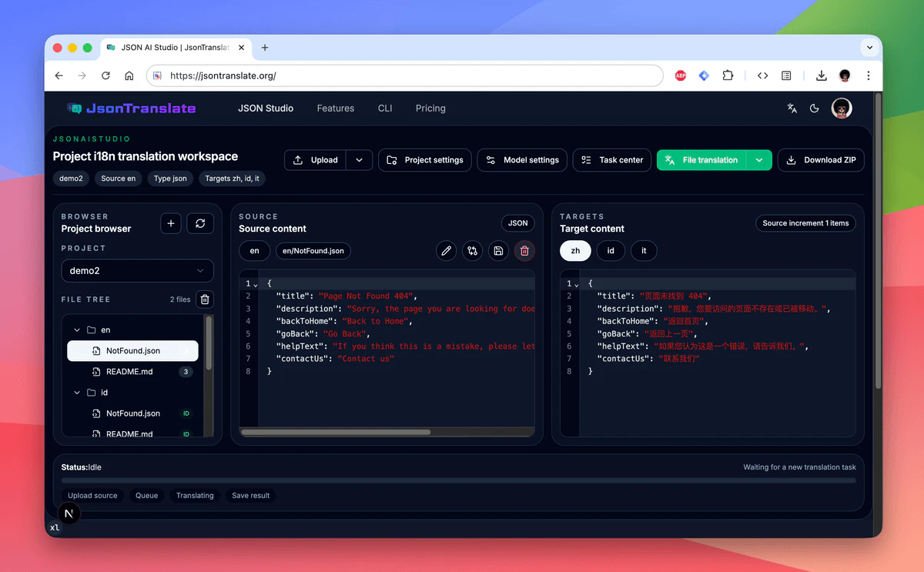
Task: Switch to the zh target tab
Action: coord(575,251)
